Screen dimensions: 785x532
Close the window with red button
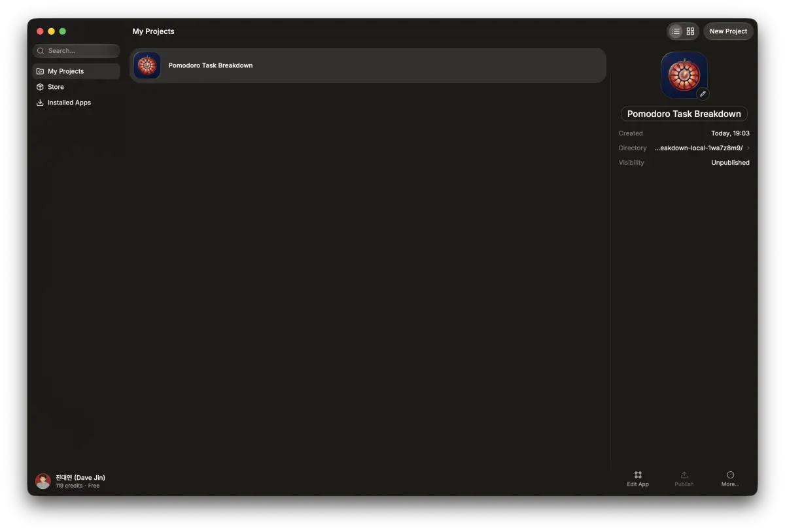coord(40,31)
